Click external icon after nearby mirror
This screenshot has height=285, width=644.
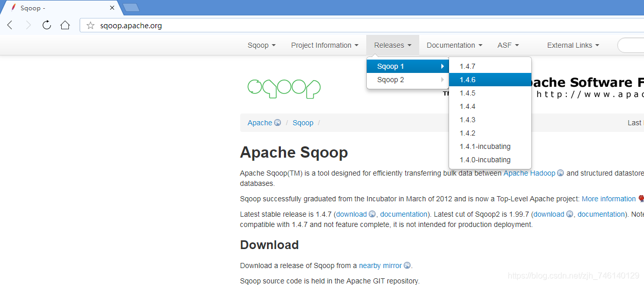[407, 265]
